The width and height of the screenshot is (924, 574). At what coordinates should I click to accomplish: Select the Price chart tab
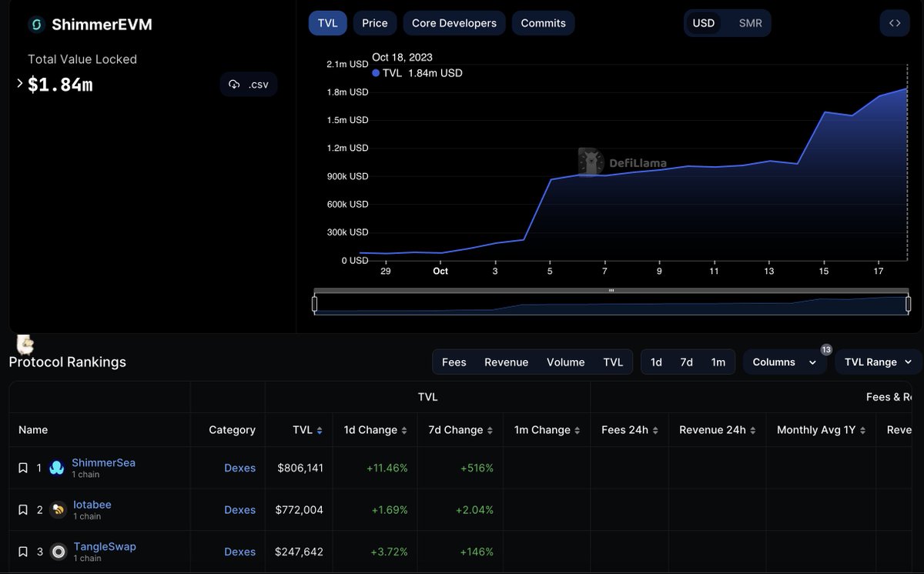pos(375,23)
